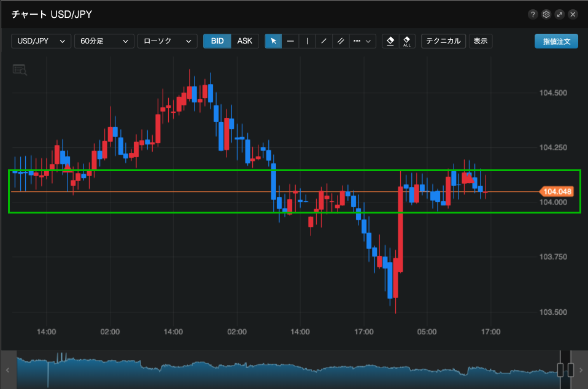Screen dimensions: 588x389
Task: Switch price display to BID
Action: pyautogui.click(x=217, y=41)
